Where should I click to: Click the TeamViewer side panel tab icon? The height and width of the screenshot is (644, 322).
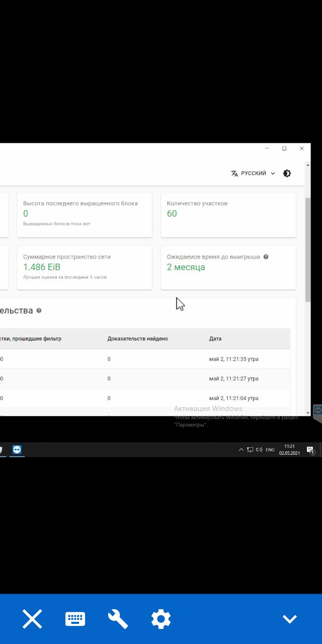pos(317,412)
